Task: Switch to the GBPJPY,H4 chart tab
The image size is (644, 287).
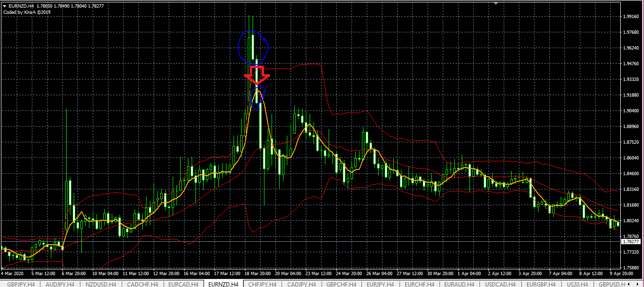Action: click(x=20, y=284)
